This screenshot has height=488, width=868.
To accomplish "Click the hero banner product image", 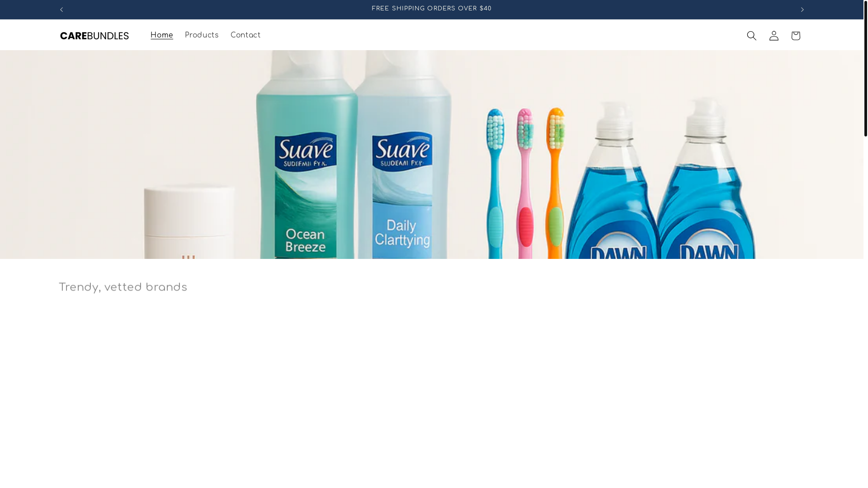I will tap(431, 155).
